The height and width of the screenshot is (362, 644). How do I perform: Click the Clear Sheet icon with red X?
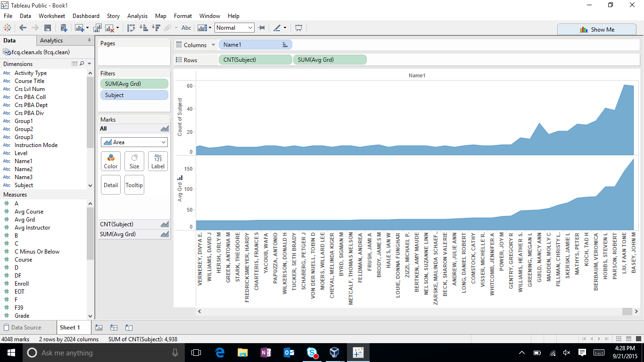(x=110, y=28)
